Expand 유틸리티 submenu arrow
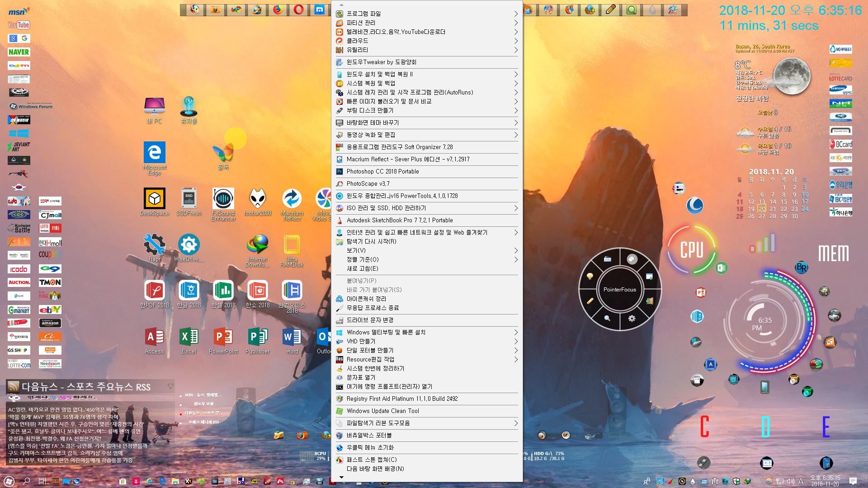Image resolution: width=868 pixels, height=488 pixels. point(516,50)
